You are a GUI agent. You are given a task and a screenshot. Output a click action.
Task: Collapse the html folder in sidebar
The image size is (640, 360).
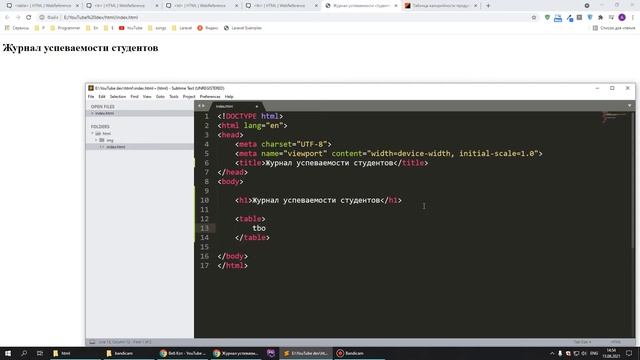[92, 133]
